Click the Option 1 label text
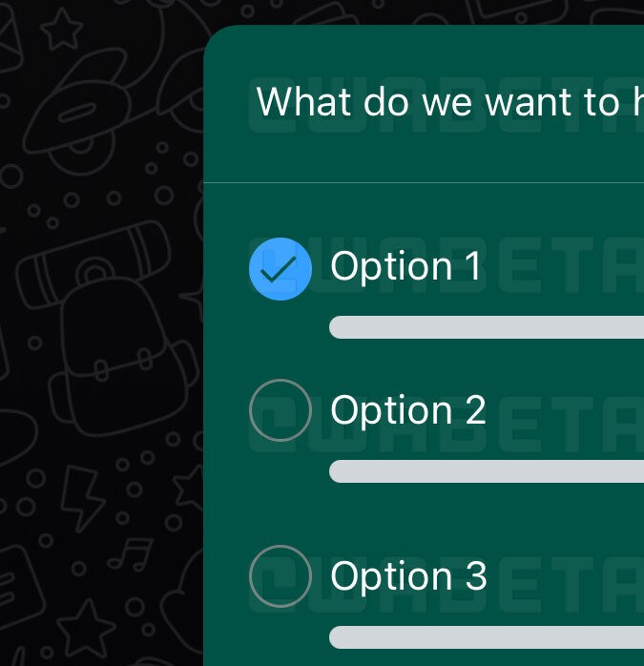 coord(405,267)
